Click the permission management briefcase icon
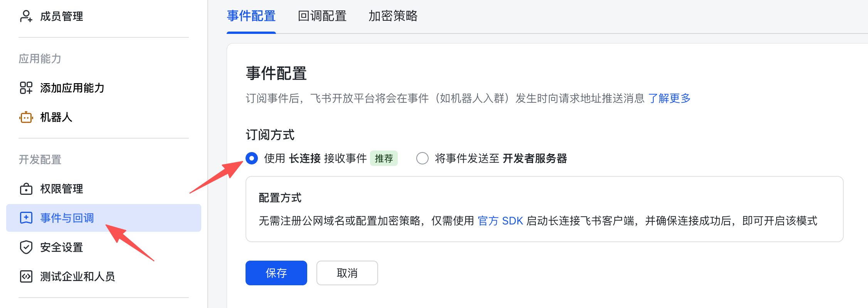Screen dimensions: 868x308 [26, 189]
